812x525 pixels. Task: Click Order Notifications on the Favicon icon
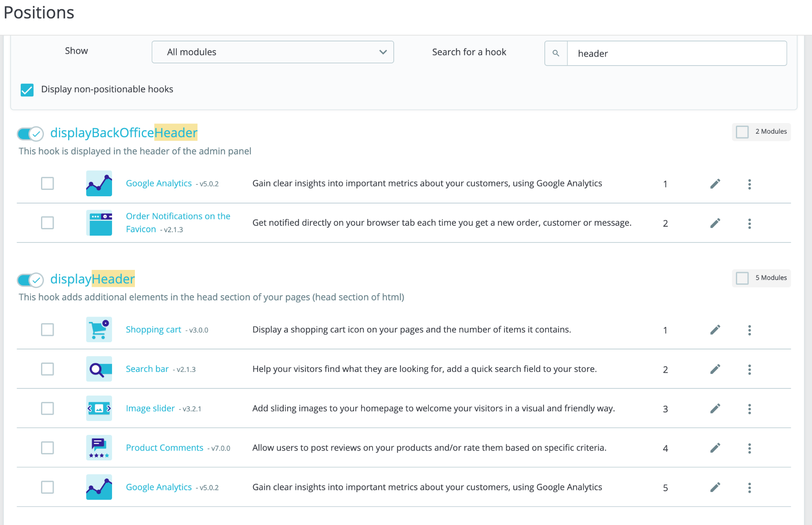point(99,223)
